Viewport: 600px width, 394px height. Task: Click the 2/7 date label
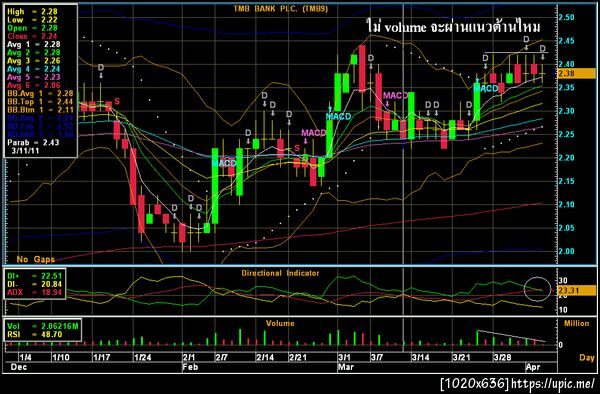221,358
